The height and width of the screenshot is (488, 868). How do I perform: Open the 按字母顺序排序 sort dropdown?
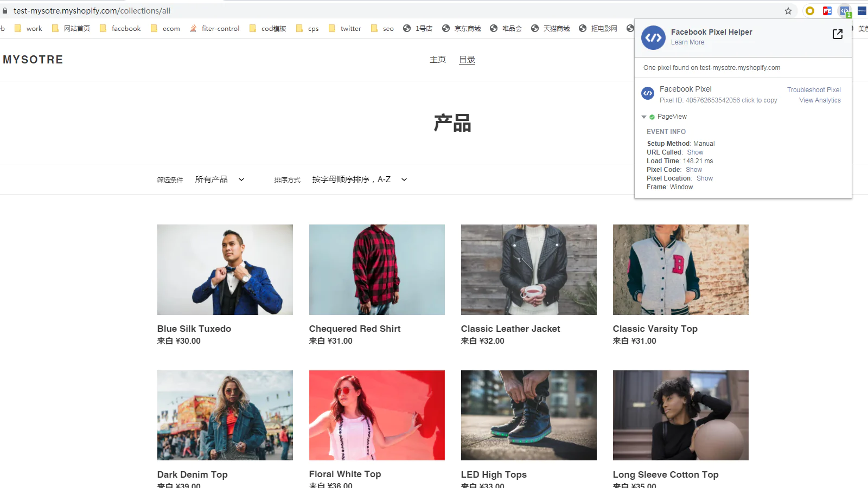pyautogui.click(x=359, y=179)
